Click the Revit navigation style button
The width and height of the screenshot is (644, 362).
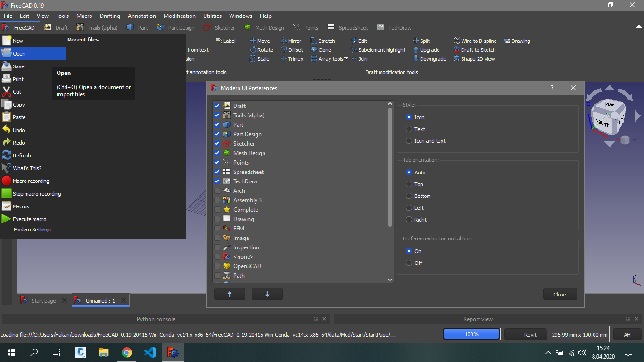526,334
